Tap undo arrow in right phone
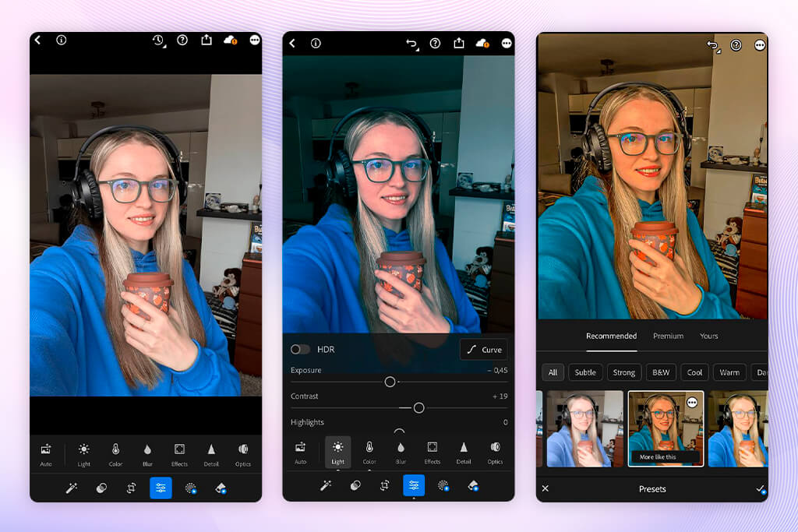 pyautogui.click(x=713, y=46)
